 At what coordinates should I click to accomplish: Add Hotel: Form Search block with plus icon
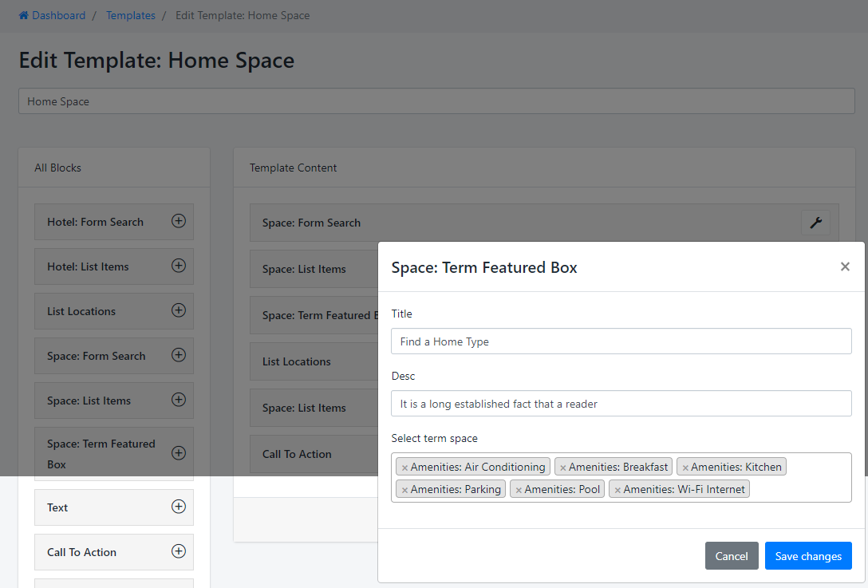tap(179, 221)
